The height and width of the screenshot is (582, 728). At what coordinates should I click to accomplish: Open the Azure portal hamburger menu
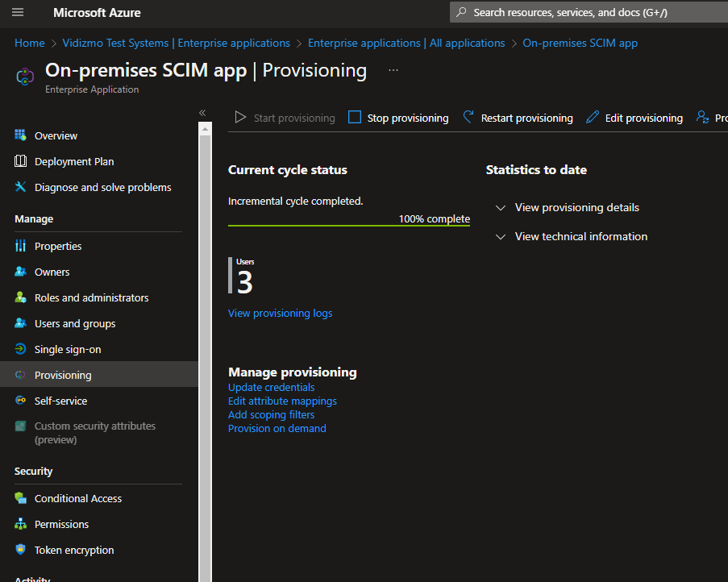pyautogui.click(x=19, y=12)
